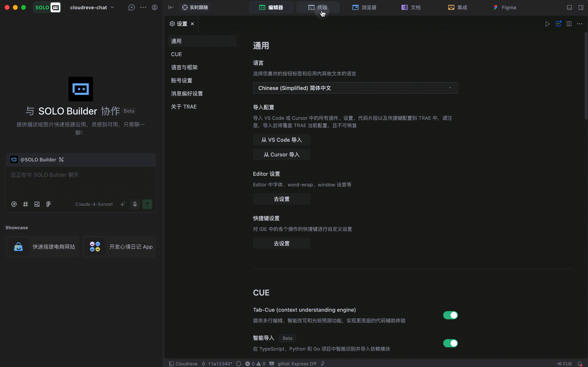Click the Cloudreve item in the status bar
Image resolution: width=588 pixels, height=367 pixels.
pos(183,364)
